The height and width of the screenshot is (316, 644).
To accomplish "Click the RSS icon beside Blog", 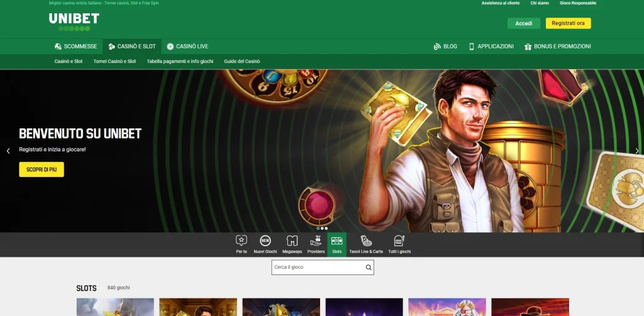I will coord(437,47).
